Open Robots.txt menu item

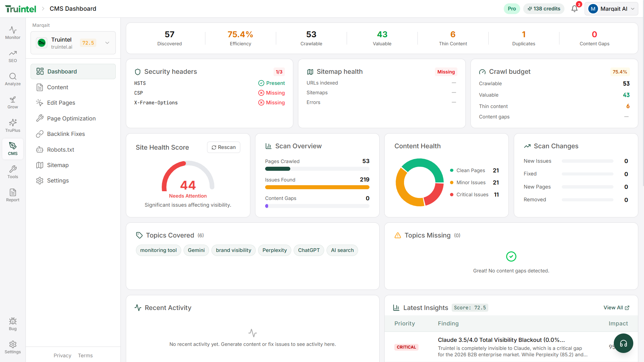coord(60,150)
